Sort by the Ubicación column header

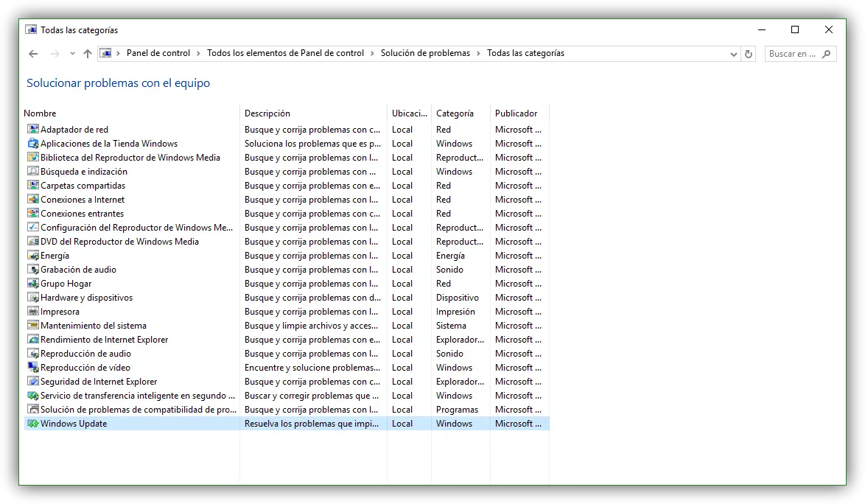[x=410, y=113]
